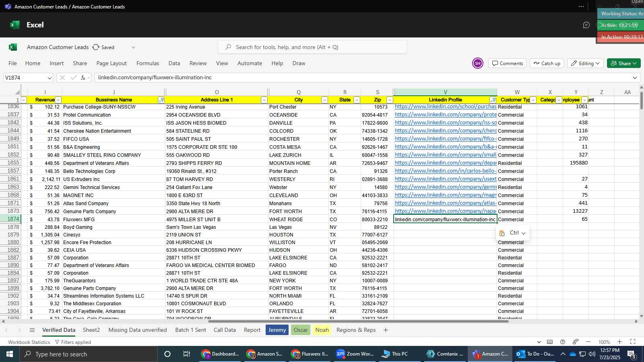
Task: Click the help question mark icon in status bar
Action: [x=563, y=342]
